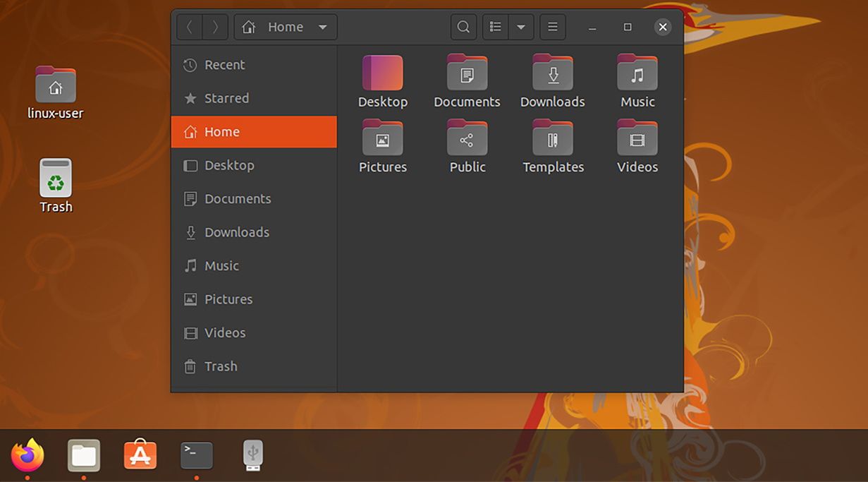
Task: Open the Terminal from the dock
Action: [196, 455]
